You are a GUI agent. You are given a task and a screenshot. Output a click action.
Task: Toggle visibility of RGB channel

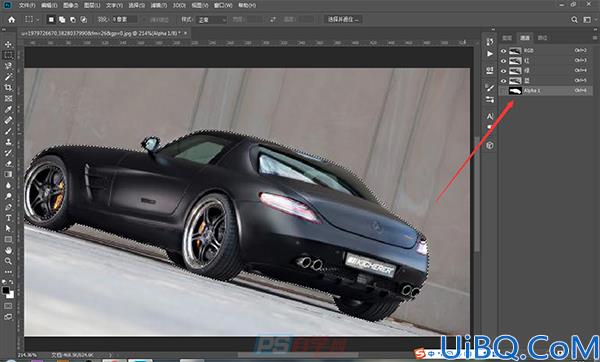(504, 51)
